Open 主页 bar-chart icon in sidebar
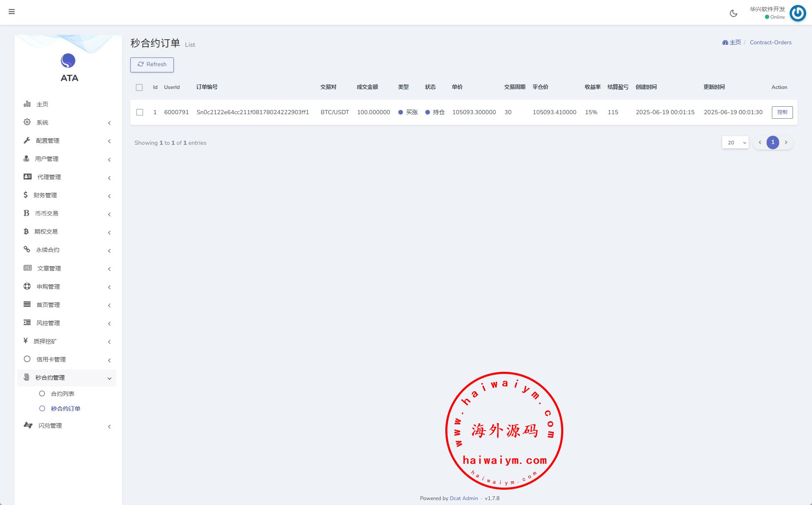 tap(27, 104)
